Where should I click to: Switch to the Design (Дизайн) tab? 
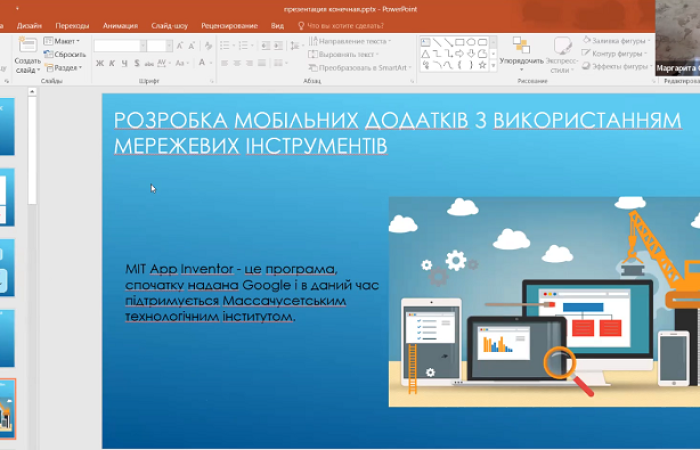pyautogui.click(x=29, y=25)
